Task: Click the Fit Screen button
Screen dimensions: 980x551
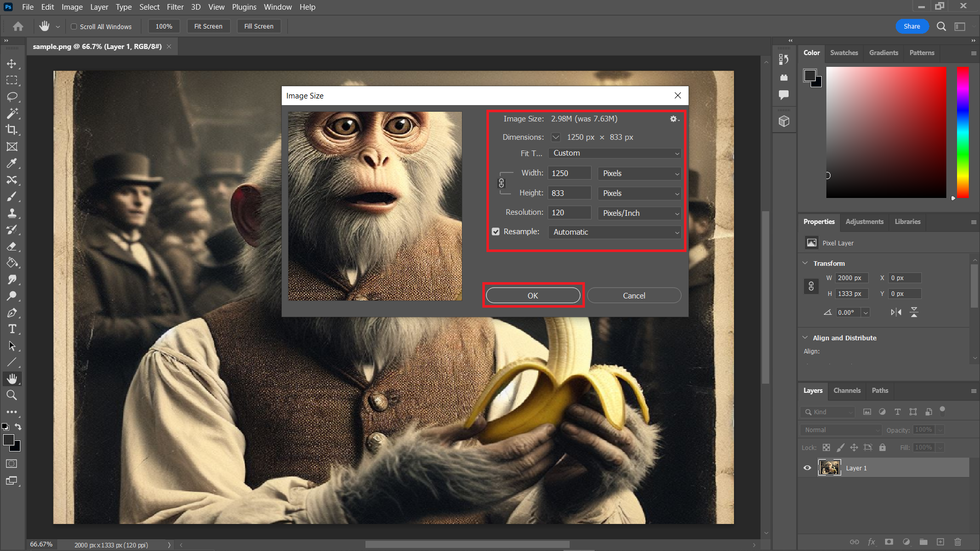Action: (208, 26)
